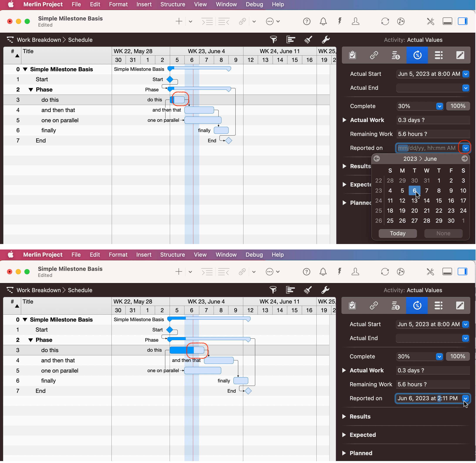Click the filter funnel icon in upper window
Screen dimensions: 476x463
coord(273,40)
